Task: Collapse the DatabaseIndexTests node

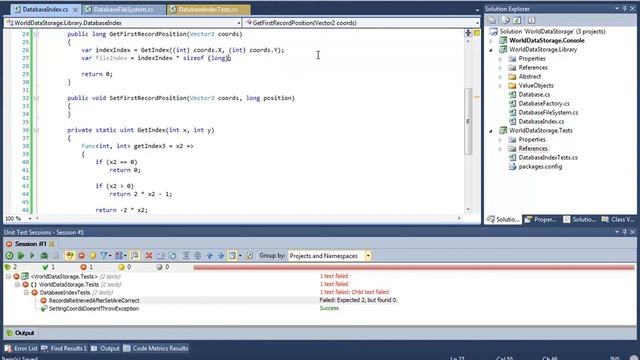Action: coord(26,293)
